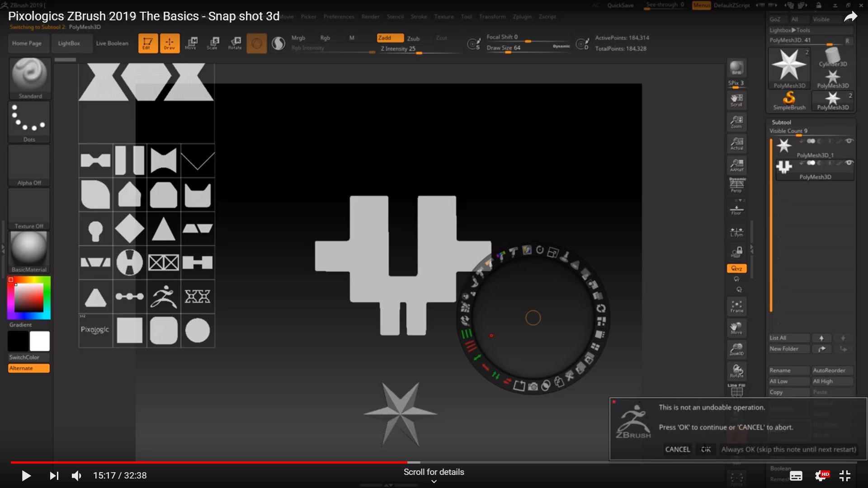Open the Tool menu

[466, 17]
